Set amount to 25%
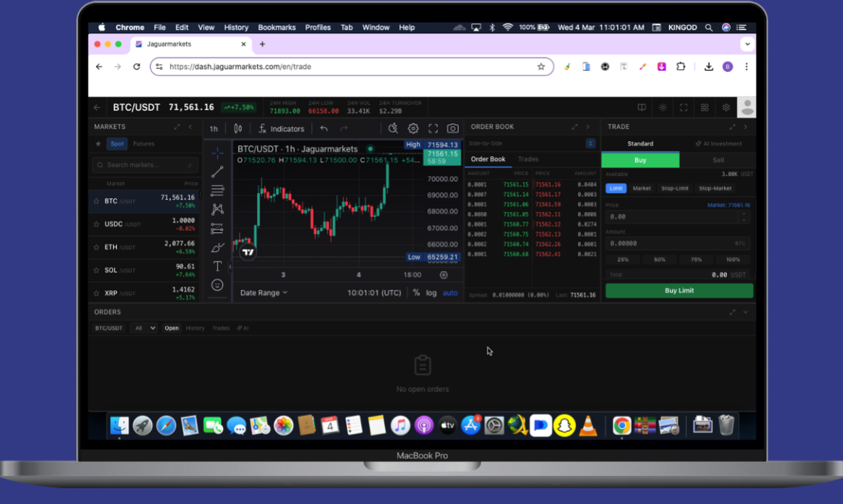The width and height of the screenshot is (843, 504). click(623, 259)
